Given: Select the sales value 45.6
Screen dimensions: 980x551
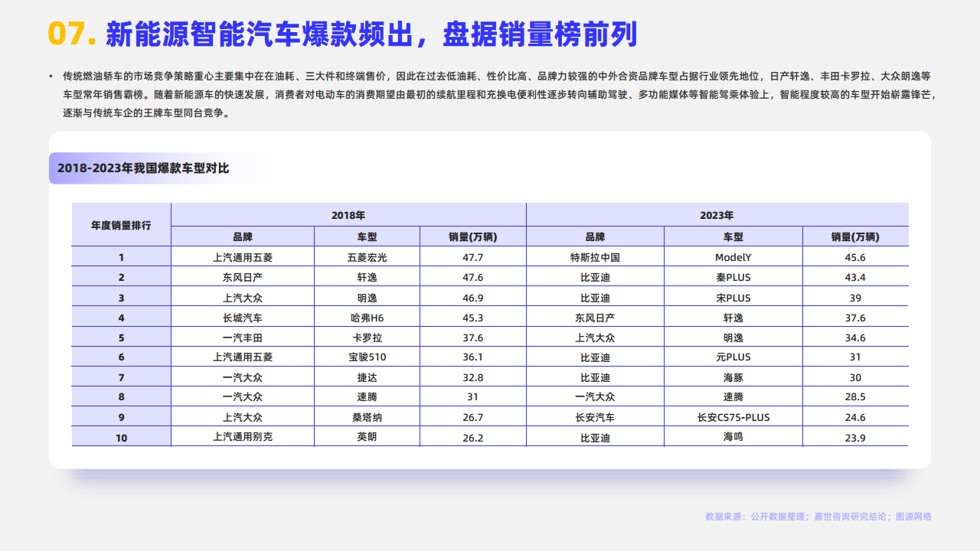Looking at the screenshot, I should tap(855, 258).
